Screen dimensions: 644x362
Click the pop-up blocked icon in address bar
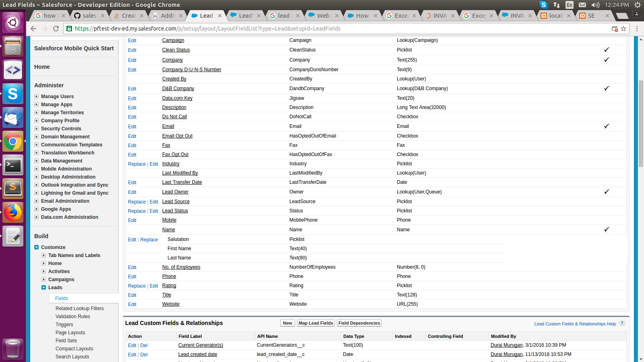615,29
